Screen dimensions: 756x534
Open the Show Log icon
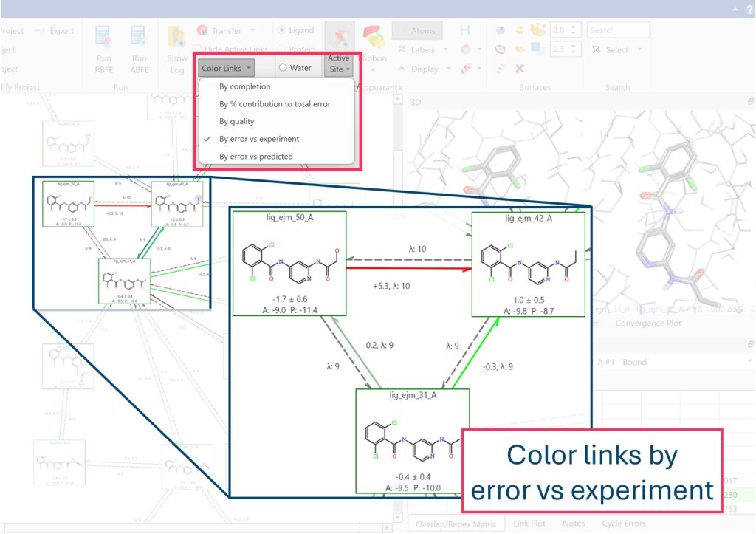point(176,38)
